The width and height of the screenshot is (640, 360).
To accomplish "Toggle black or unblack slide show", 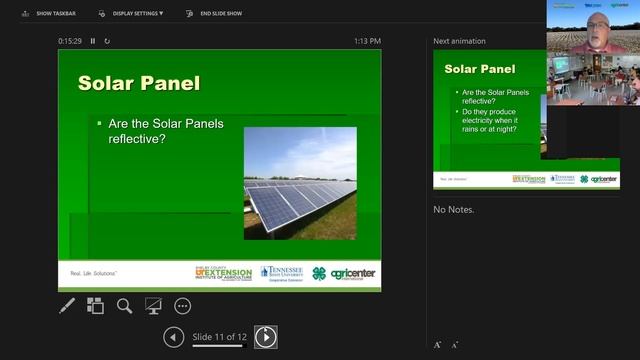I will 153,306.
